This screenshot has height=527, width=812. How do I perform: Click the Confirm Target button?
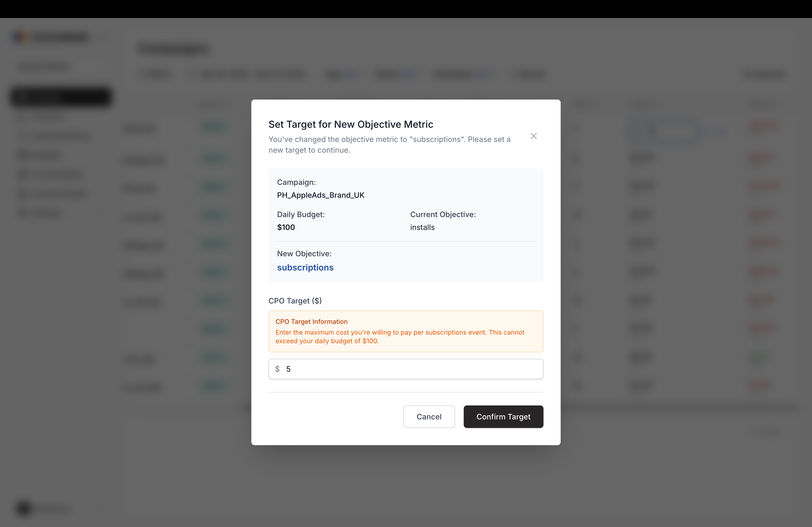click(503, 416)
